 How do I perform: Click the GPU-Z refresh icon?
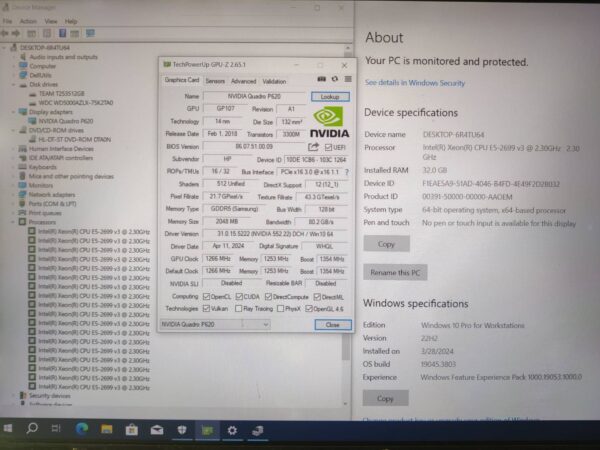[335, 79]
